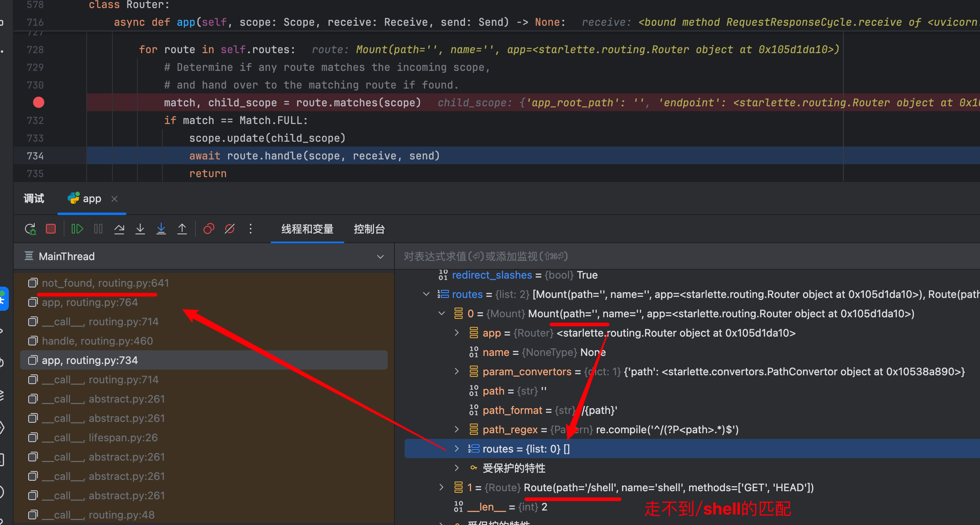View all breakpoints

(209, 229)
